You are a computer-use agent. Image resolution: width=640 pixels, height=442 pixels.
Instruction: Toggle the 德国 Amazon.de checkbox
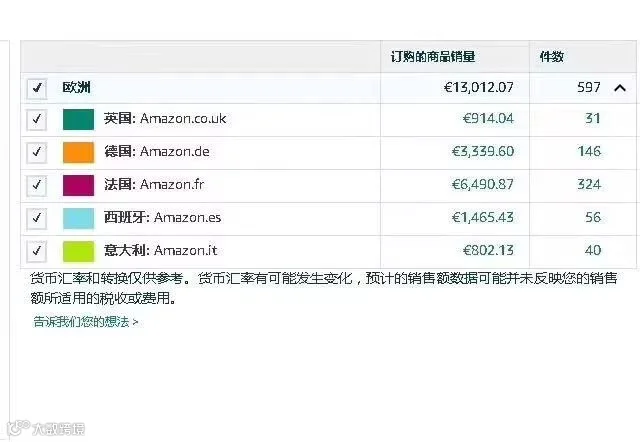pyautogui.click(x=37, y=152)
